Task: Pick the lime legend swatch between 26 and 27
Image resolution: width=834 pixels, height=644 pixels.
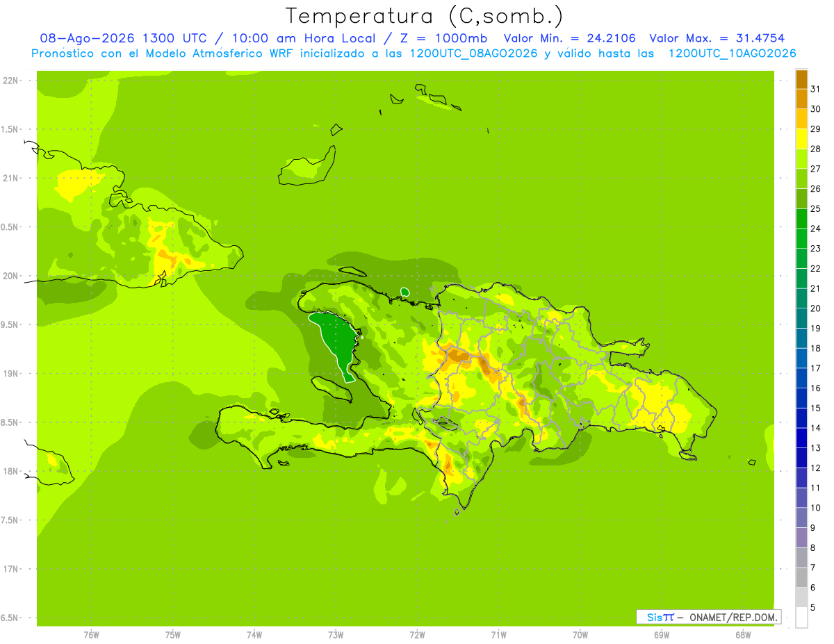Action: (801, 179)
